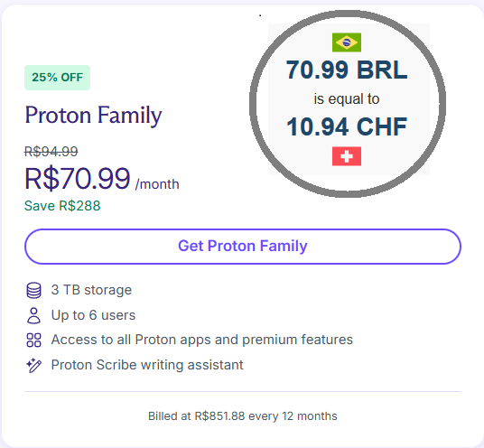
Task: Click the Brazil flag icon
Action: (x=347, y=42)
